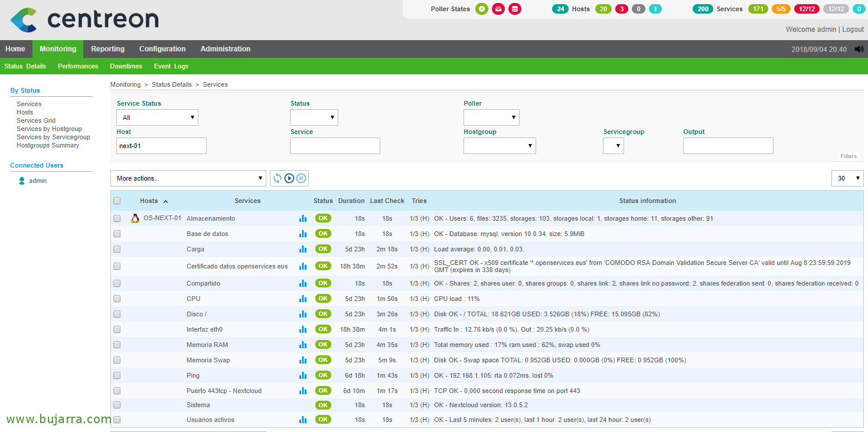Click the Service filter input field
Screen dimensions: 868x432
pyautogui.click(x=335, y=146)
